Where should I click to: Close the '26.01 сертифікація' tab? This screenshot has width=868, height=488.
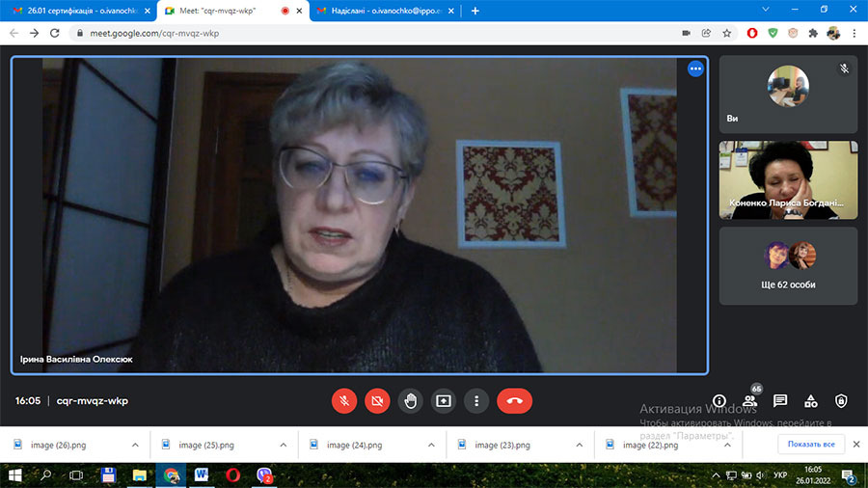click(148, 11)
